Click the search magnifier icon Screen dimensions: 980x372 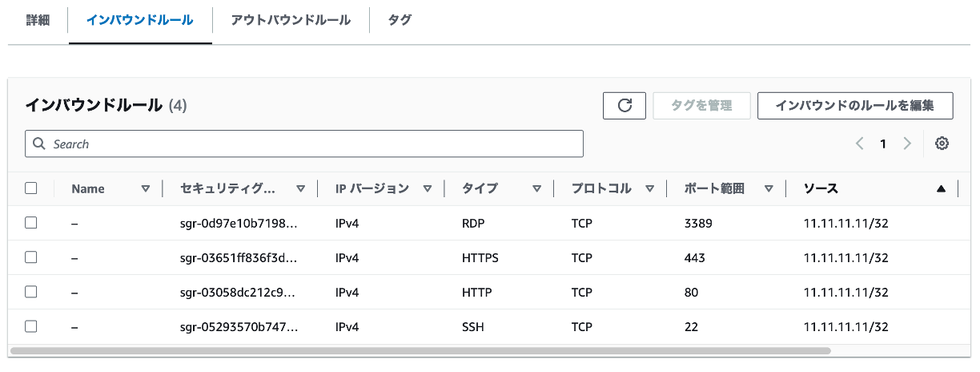[x=39, y=144]
